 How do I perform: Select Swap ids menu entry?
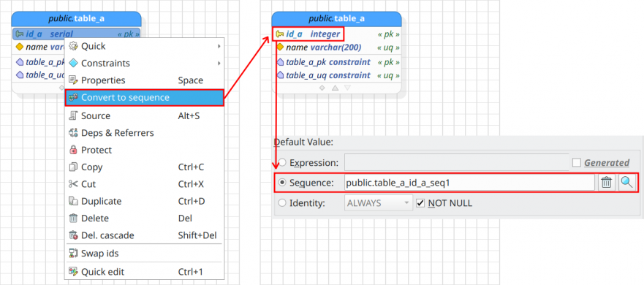(x=145, y=254)
